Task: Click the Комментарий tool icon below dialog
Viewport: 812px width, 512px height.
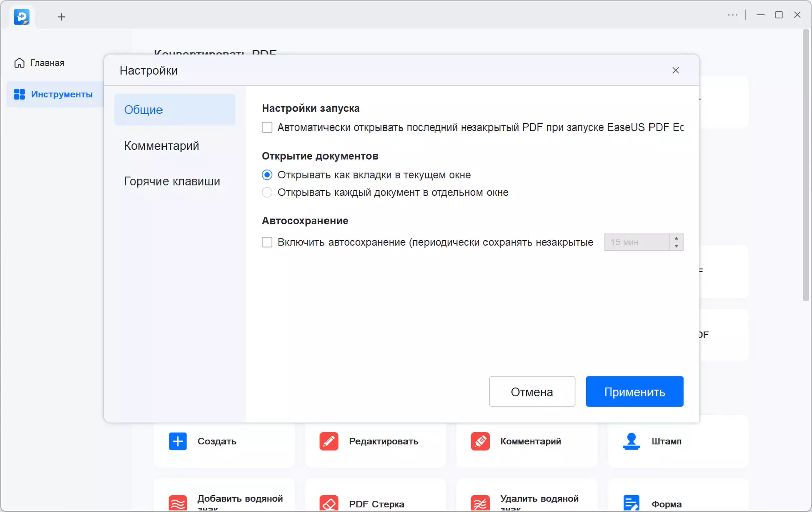Action: click(x=480, y=441)
